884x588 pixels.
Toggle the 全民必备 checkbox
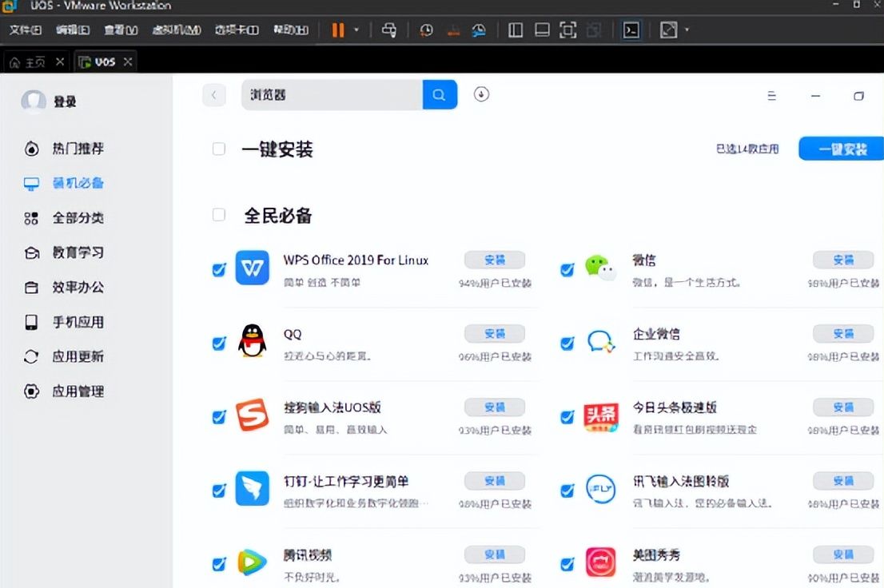(219, 215)
